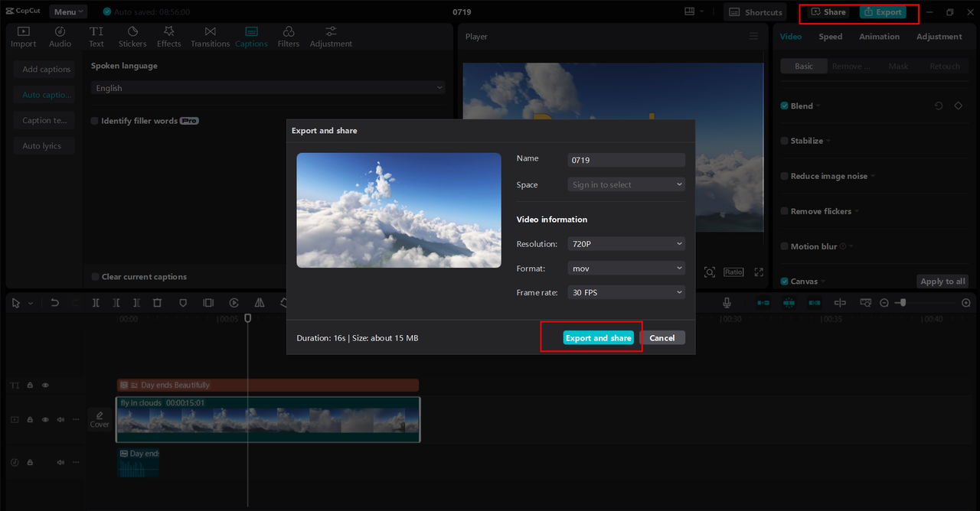Open more options on the video track
The height and width of the screenshot is (511, 980).
pos(76,419)
